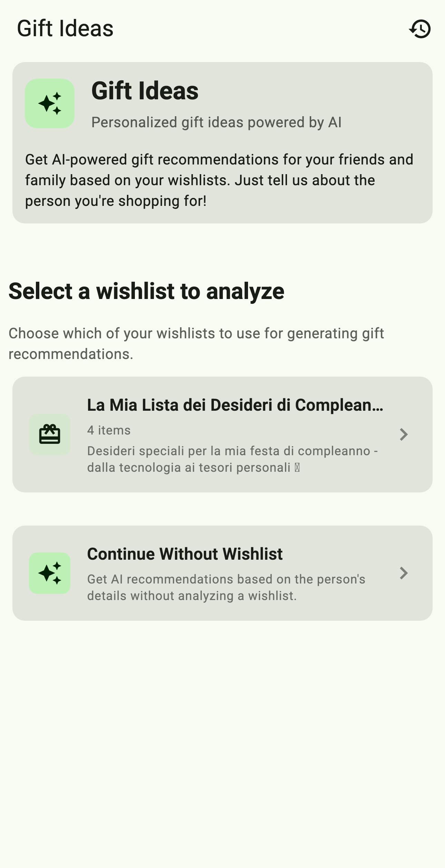Click the bold Gift Ideas card heading

click(x=145, y=91)
